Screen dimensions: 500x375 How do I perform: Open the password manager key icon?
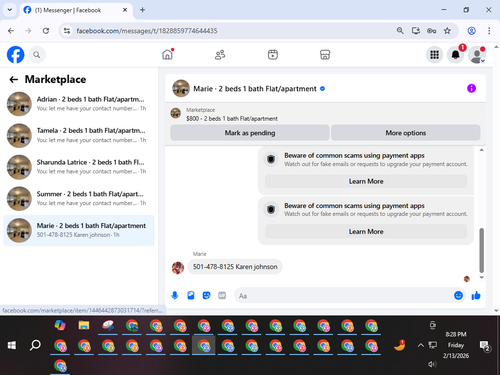pos(431,31)
